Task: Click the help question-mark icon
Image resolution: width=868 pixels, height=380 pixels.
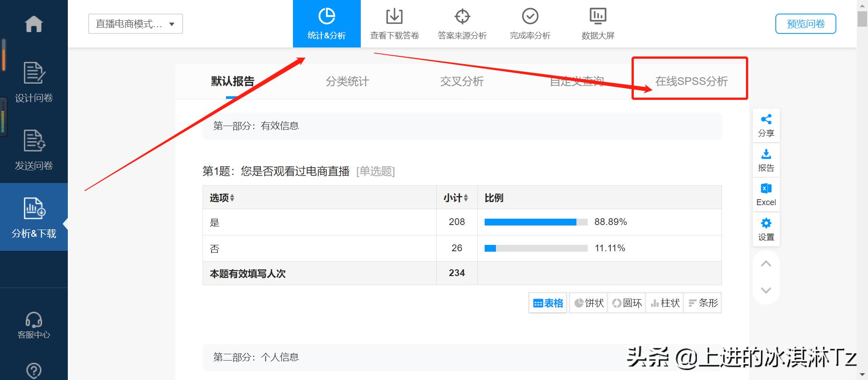Action: coord(34,371)
